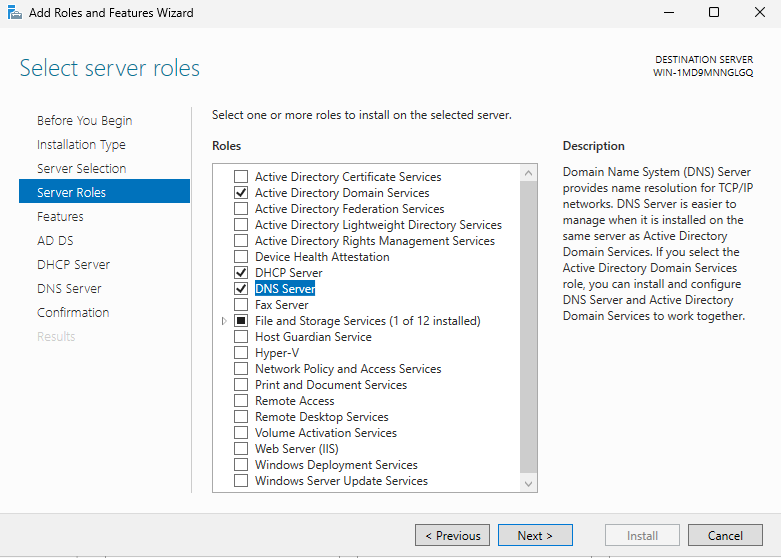Maximize the wizard window

(713, 13)
